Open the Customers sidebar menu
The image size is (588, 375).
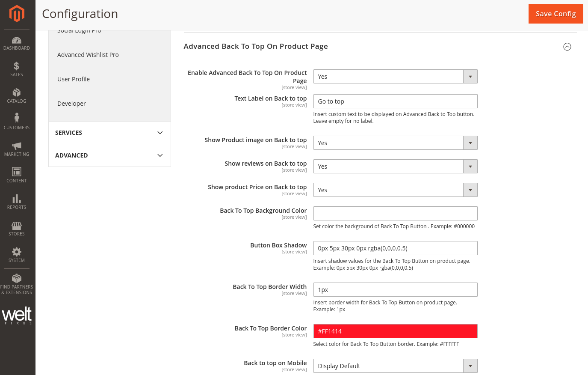tap(17, 122)
